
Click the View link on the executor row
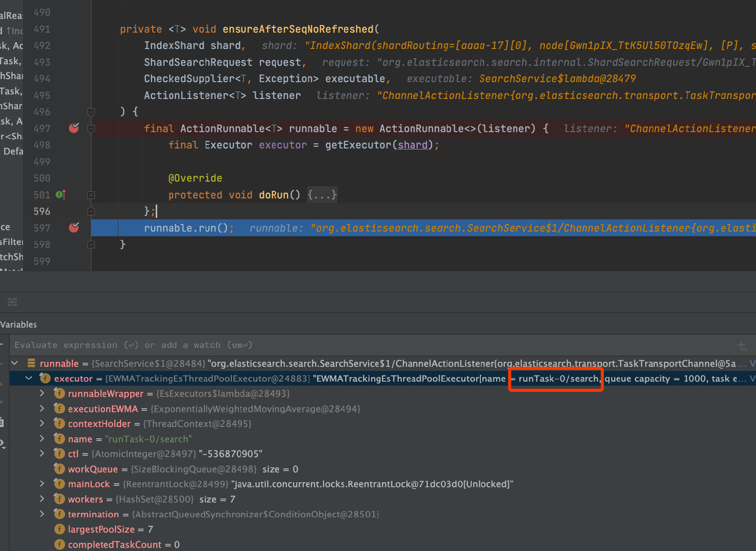click(x=752, y=379)
